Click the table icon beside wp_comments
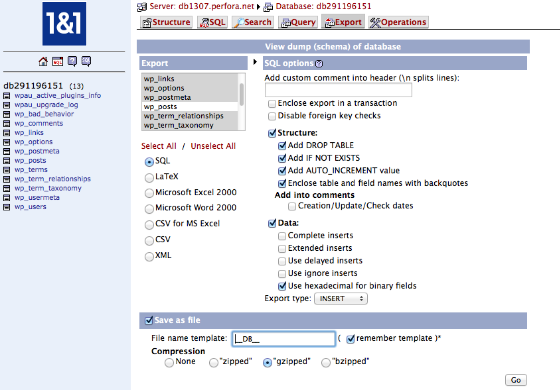 6,124
